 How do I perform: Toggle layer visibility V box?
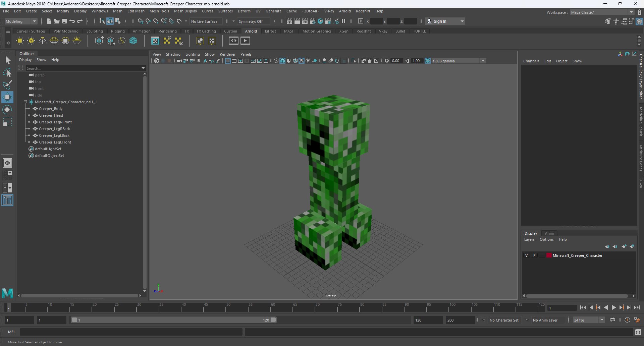[x=526, y=255]
